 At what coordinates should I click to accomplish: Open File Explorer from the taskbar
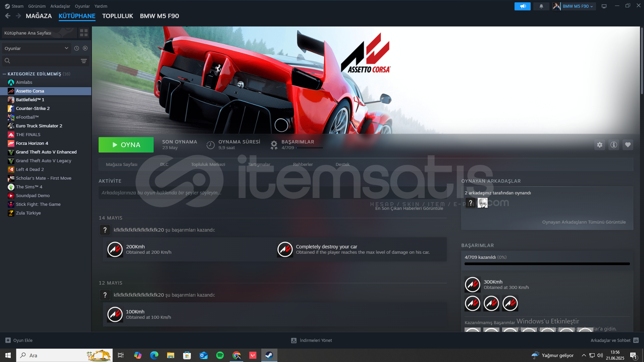click(171, 355)
